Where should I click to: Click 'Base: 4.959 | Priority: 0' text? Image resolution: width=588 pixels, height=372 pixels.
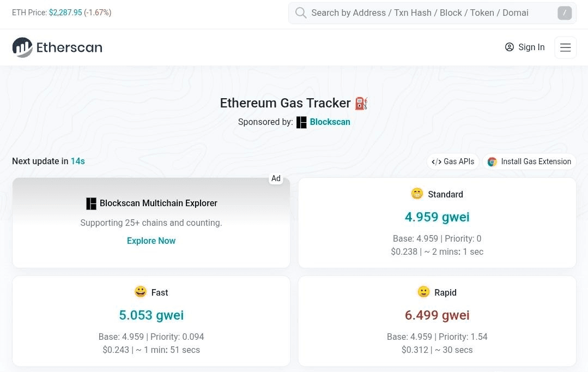click(x=437, y=239)
